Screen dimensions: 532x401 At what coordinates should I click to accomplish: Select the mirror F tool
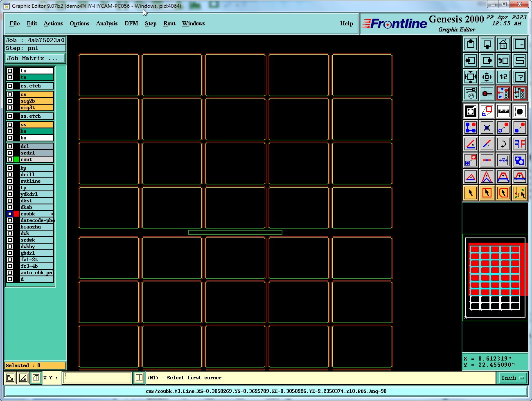click(x=520, y=144)
